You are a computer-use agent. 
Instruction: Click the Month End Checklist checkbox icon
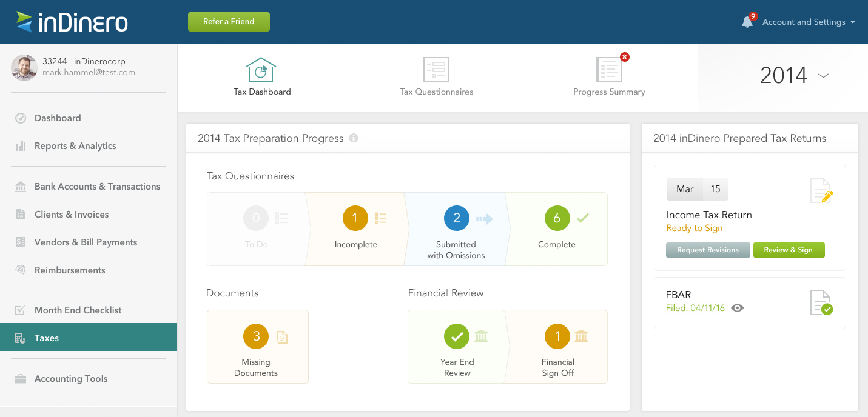tap(21, 310)
